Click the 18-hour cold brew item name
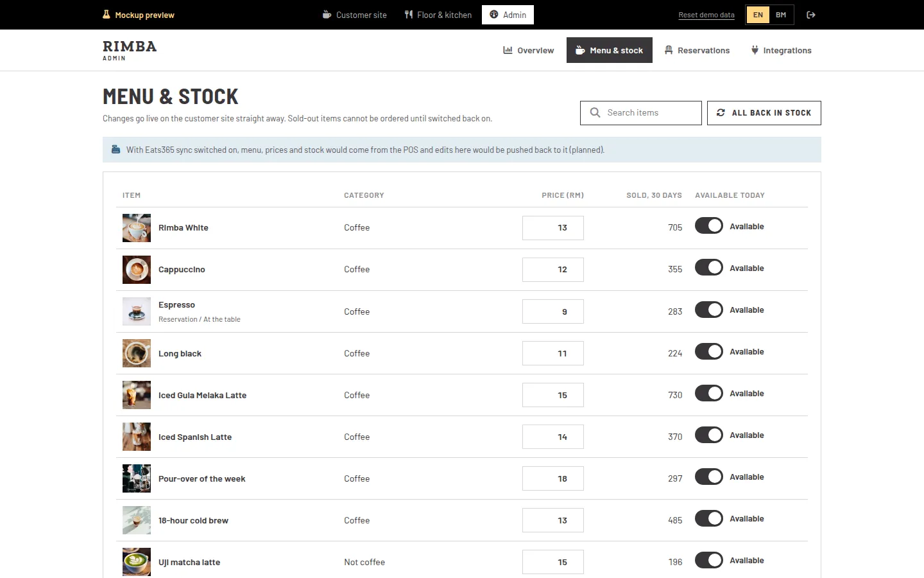The height and width of the screenshot is (578, 924). pyautogui.click(x=193, y=521)
